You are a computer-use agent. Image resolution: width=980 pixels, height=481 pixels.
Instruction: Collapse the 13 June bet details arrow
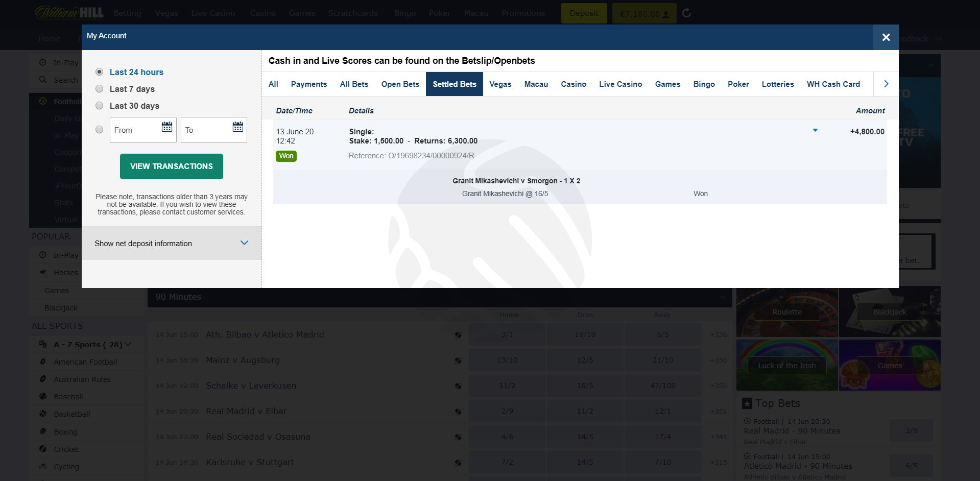815,130
